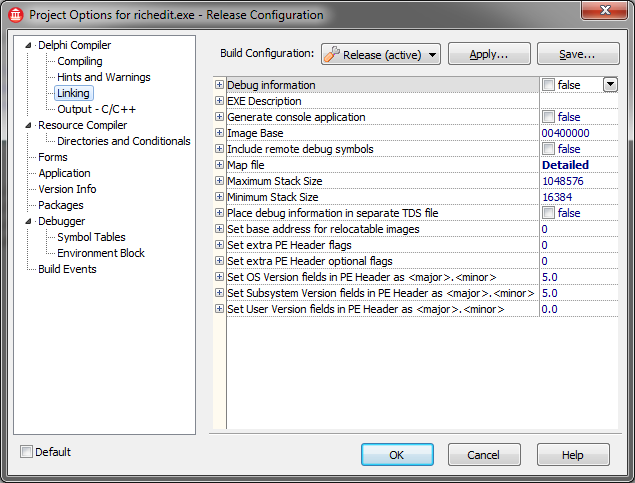Toggle the Debug information checkbox
This screenshot has height=483, width=635.
click(x=548, y=85)
